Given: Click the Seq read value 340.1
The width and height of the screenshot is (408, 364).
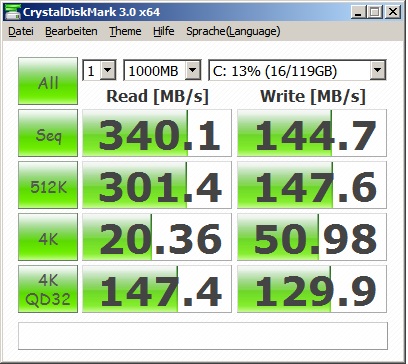Looking at the screenshot, I should (157, 133).
